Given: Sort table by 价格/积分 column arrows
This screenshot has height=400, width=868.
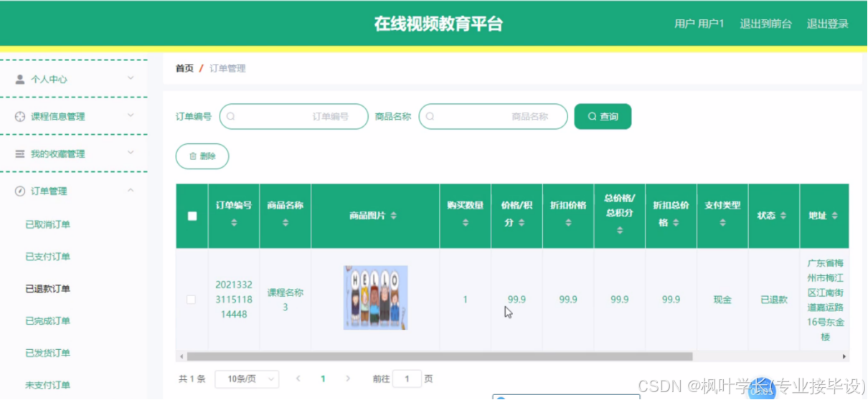Looking at the screenshot, I should coord(522,223).
